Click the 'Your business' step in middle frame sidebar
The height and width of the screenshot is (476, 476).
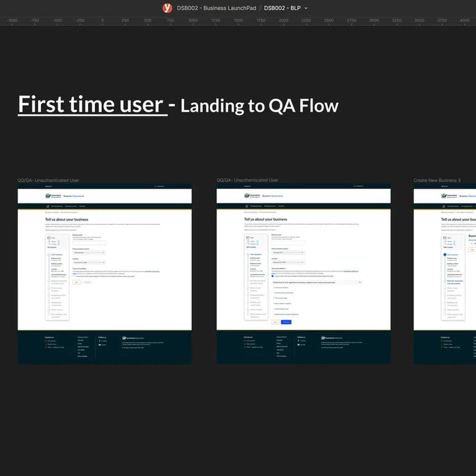[x=255, y=254]
